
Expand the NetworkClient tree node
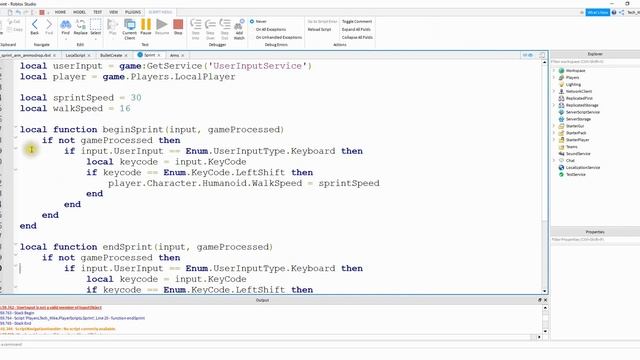(x=554, y=91)
